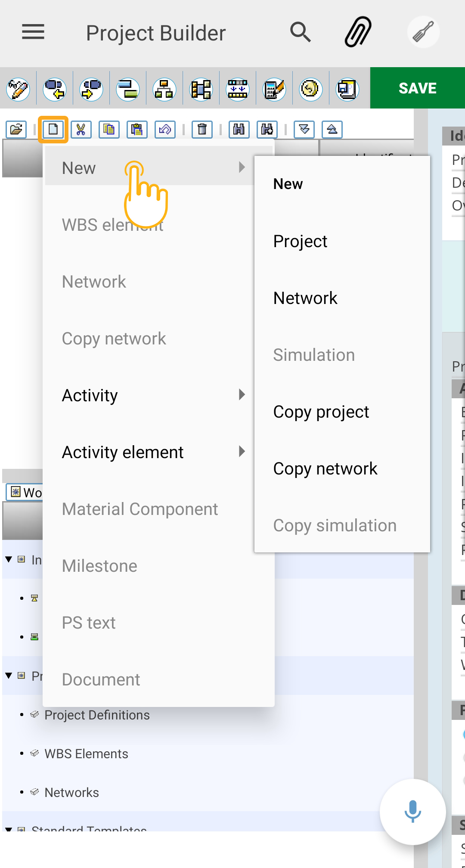Viewport: 465px width, 868px height.
Task: Open the hierarchy graphic icon
Action: pos(164,90)
